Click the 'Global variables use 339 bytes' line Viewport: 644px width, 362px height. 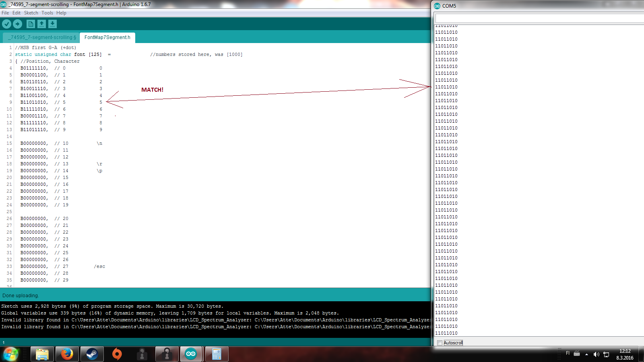pyautogui.click(x=170, y=313)
